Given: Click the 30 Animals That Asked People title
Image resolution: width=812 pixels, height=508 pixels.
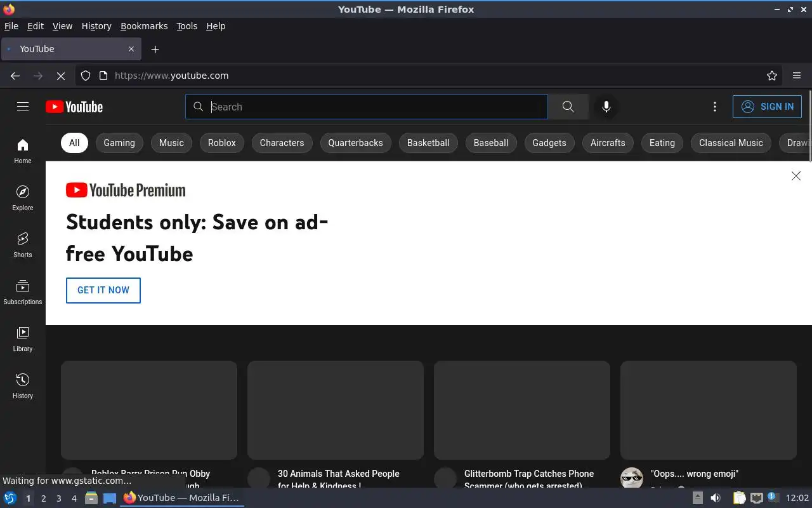Looking at the screenshot, I should [x=339, y=479].
